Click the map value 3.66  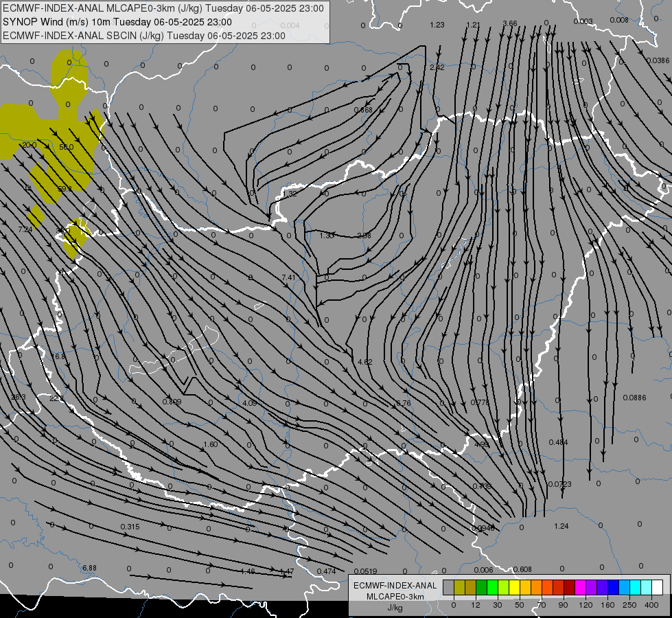pos(510,23)
